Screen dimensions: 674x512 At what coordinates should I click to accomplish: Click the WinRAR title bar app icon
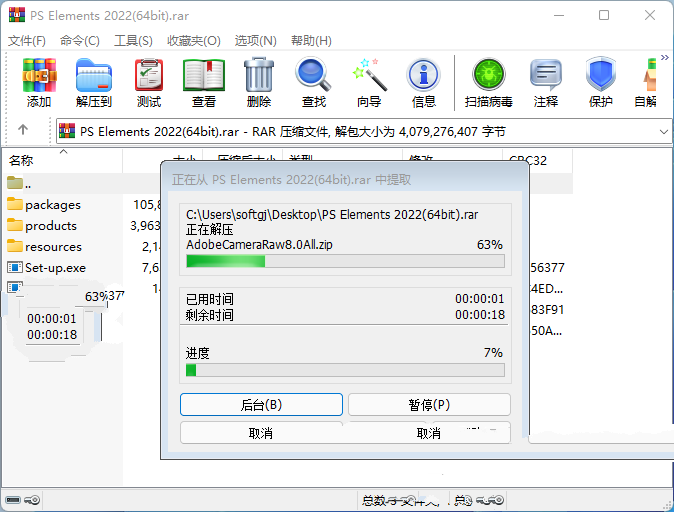(x=16, y=15)
